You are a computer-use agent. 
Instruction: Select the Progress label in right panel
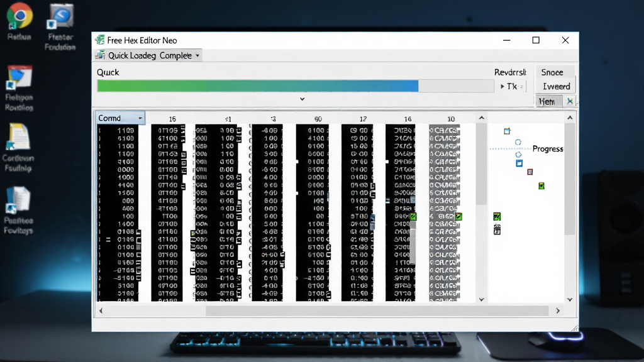[x=548, y=148]
